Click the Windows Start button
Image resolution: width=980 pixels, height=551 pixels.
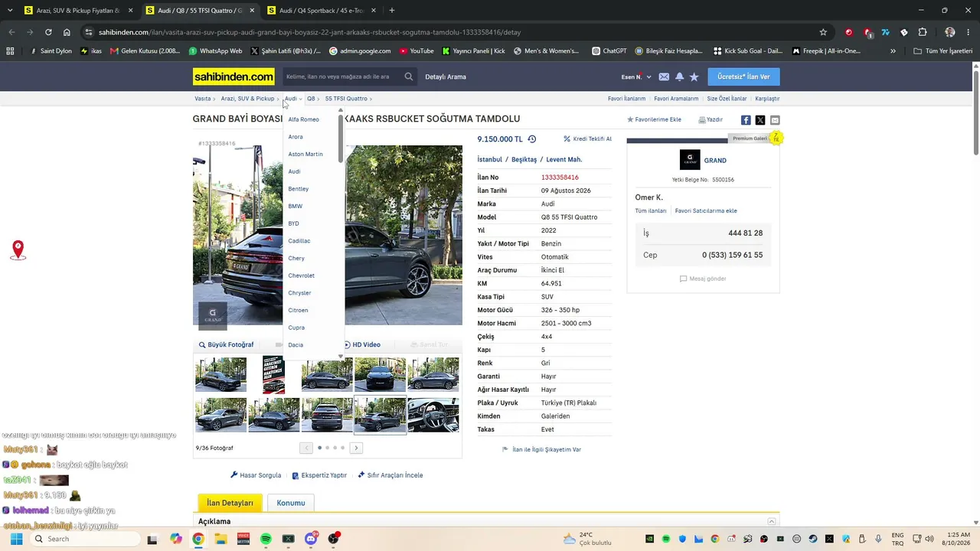coord(15,539)
